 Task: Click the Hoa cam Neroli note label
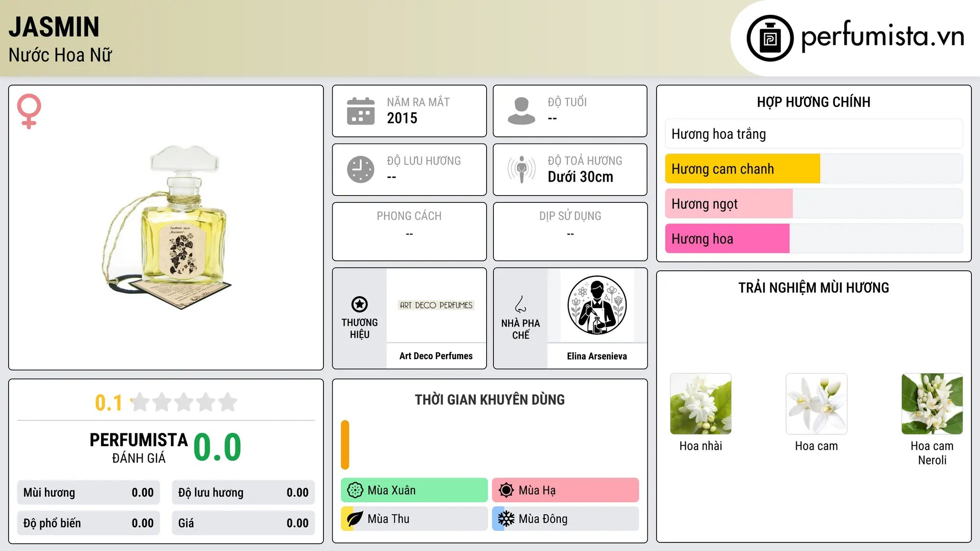coord(932,453)
